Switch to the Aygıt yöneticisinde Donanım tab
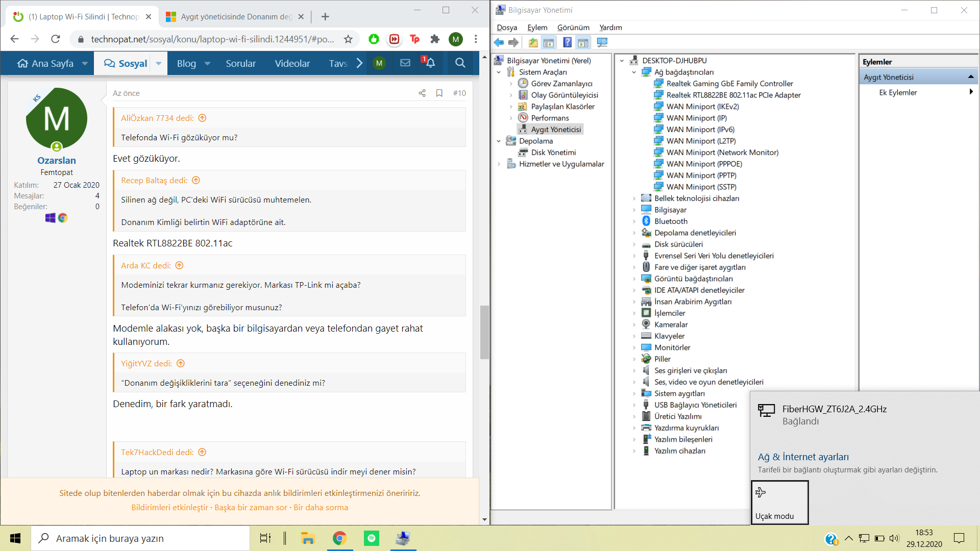The height and width of the screenshot is (551, 980). tap(235, 17)
